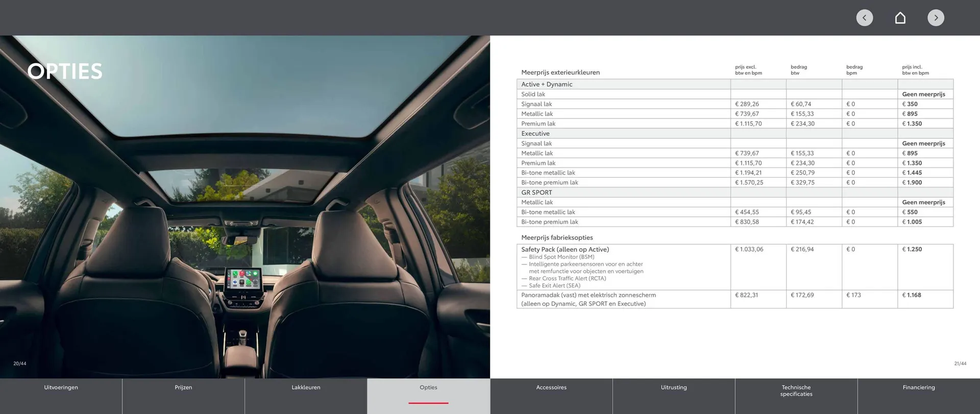Click '€ 1.168' Panoramadak price
Viewport: 980px width, 414px height.
[912, 295]
